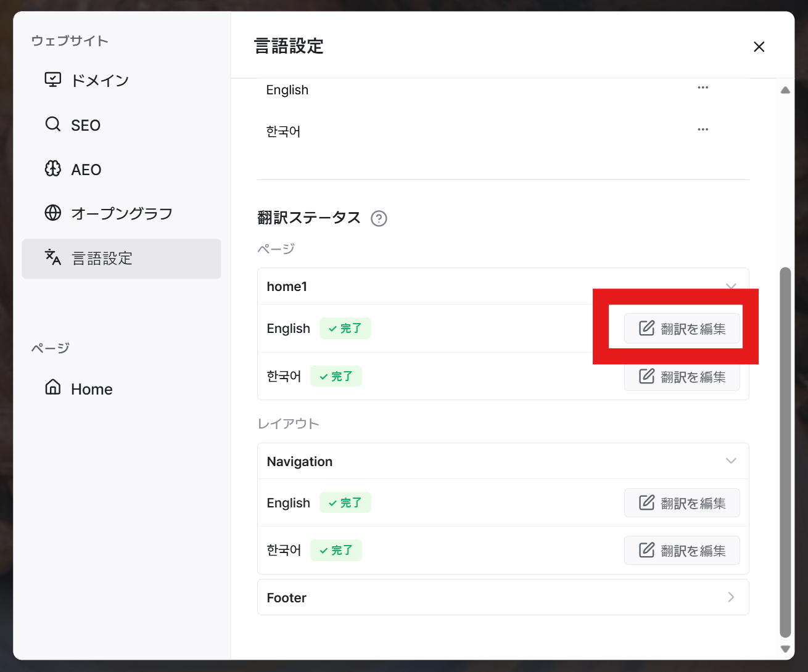Click the Navigation layout title
808x672 pixels.
click(300, 462)
